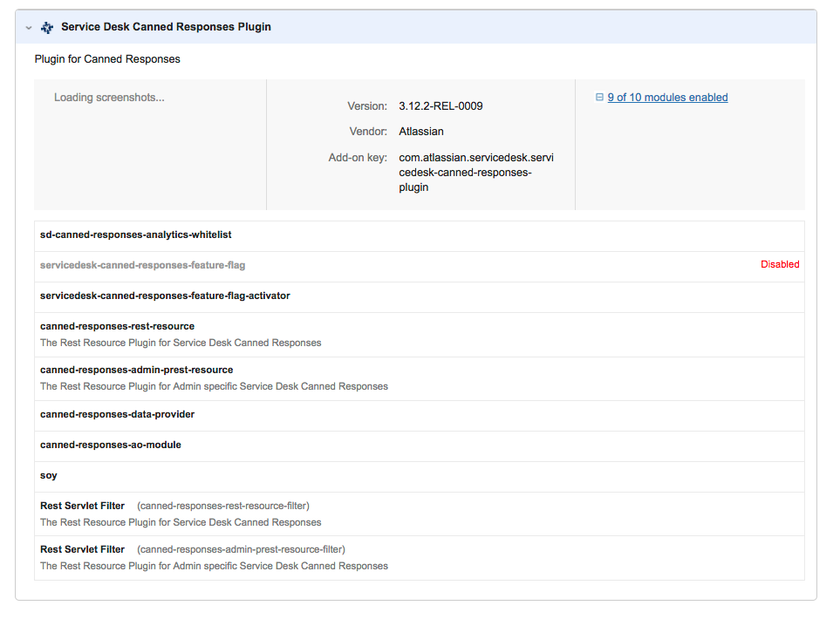Screen dimensions: 840x619
Task: Select the canned-responses-admin-prest-resource module
Action: pos(420,378)
